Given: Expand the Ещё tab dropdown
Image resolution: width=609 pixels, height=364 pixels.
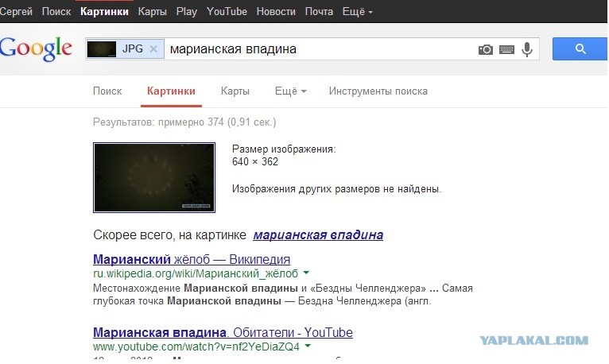Looking at the screenshot, I should coord(290,91).
